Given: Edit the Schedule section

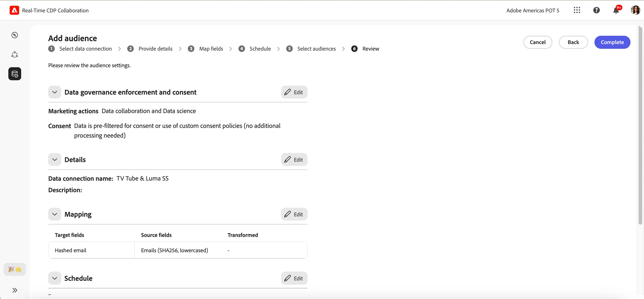Looking at the screenshot, I should [294, 278].
